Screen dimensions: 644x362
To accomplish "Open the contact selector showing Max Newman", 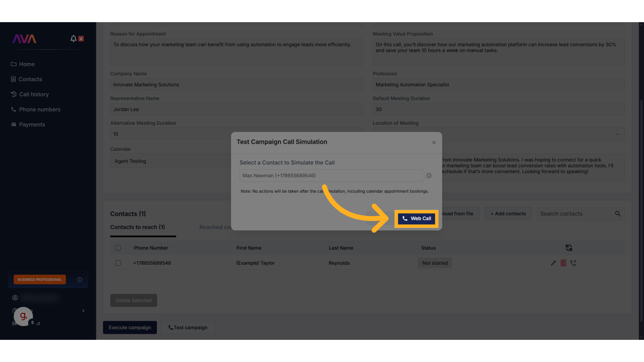I will [x=331, y=176].
